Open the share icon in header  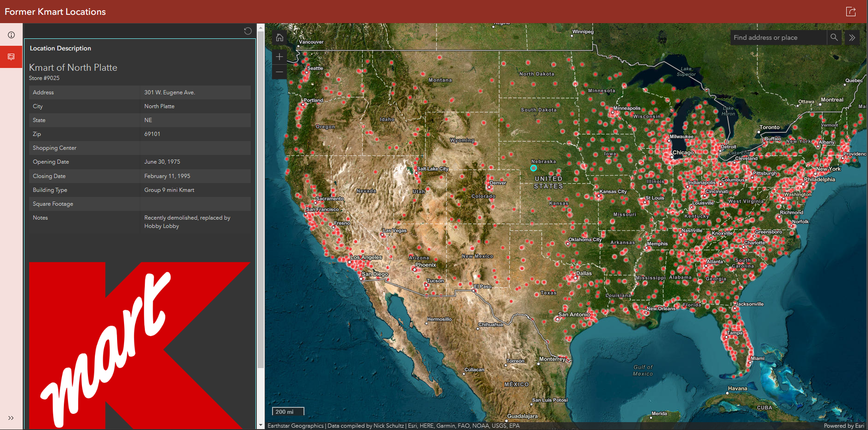tap(850, 12)
